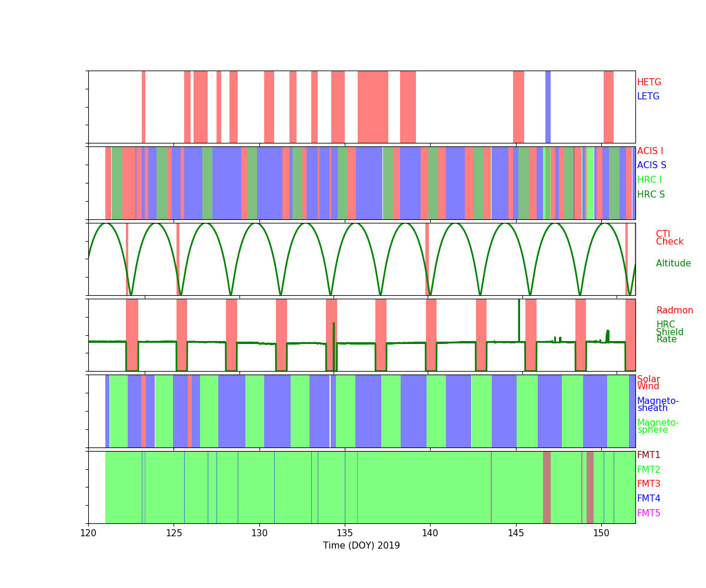Select the FMT4 legend label
The height and width of the screenshot is (588, 706).
tap(648, 499)
